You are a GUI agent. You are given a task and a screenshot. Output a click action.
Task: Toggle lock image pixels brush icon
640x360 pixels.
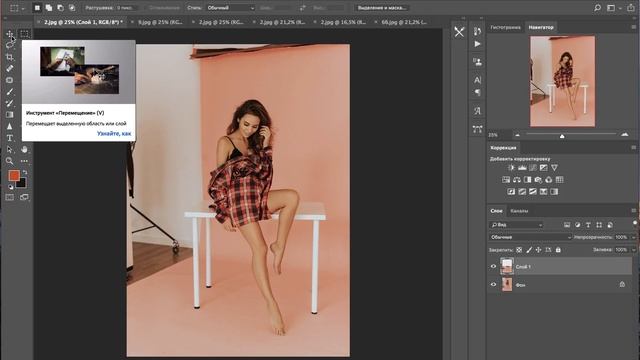click(529, 249)
